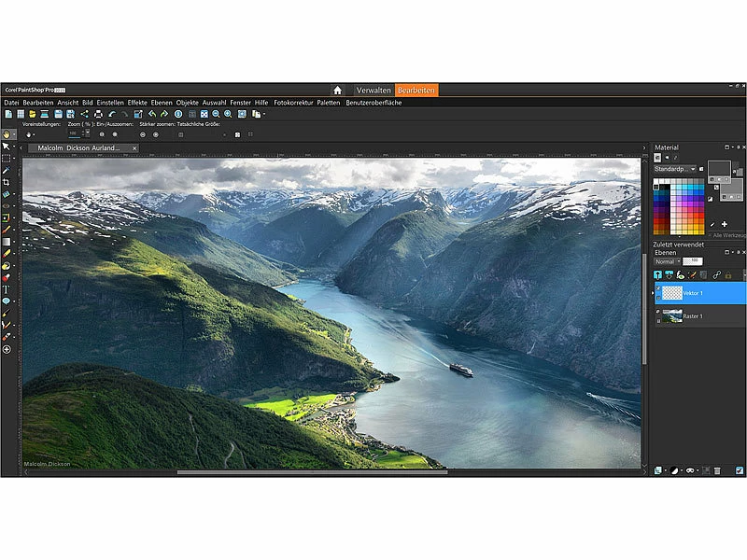The height and width of the screenshot is (560, 747).
Task: Toggle the layer lock icon
Action: (730, 274)
